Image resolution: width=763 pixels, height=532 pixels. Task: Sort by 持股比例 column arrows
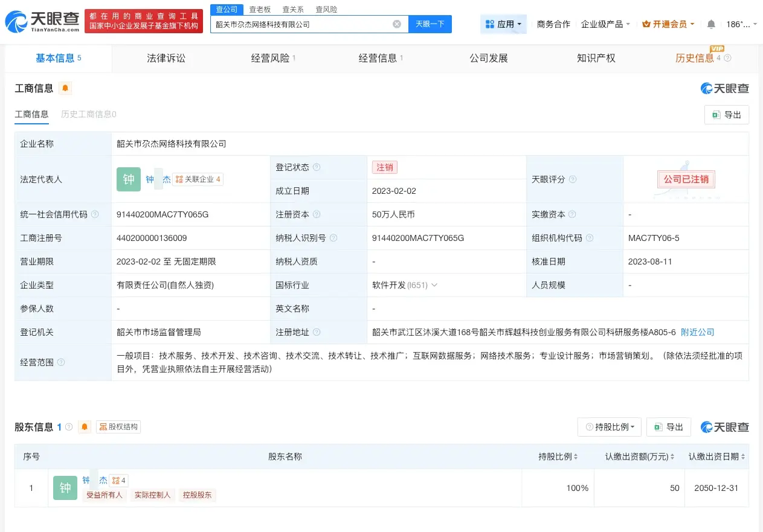pos(576,457)
